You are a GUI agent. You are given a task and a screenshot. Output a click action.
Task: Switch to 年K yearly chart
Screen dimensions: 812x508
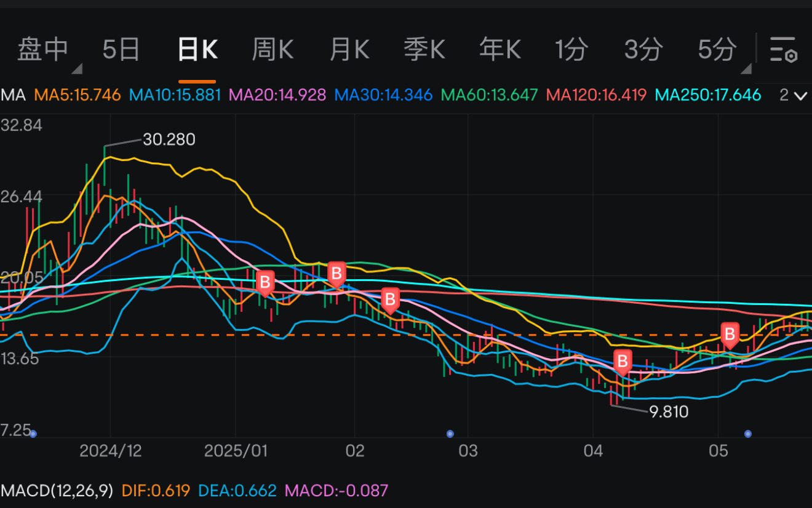[500, 49]
